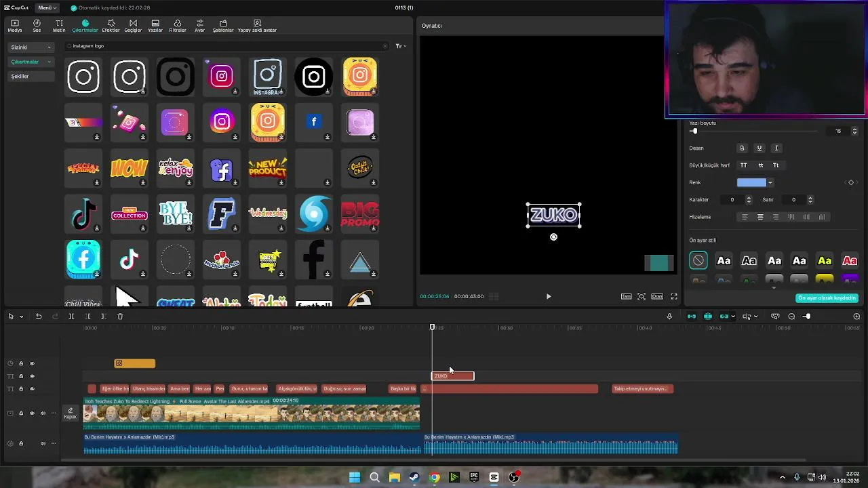
Task: Toggle bold text formatting
Action: (742, 148)
